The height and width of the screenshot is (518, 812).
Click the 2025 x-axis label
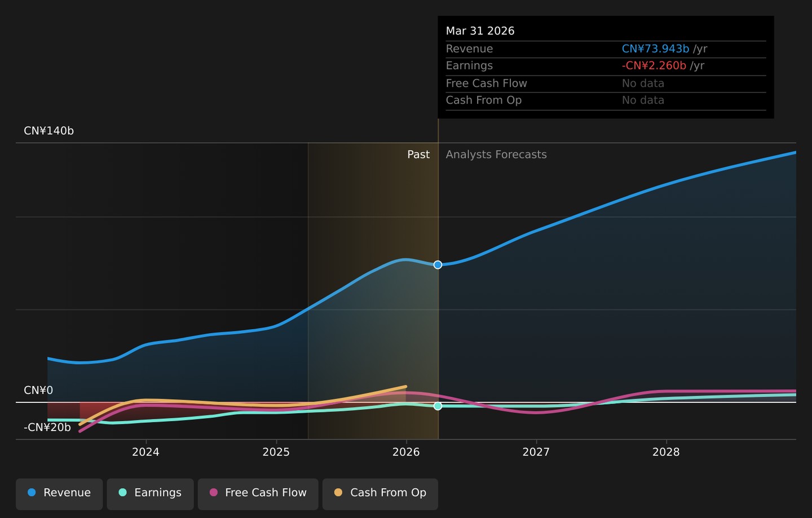276,452
